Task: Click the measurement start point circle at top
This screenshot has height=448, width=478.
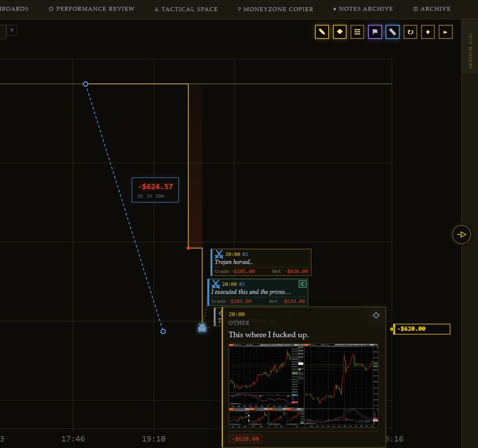Action: click(x=86, y=84)
